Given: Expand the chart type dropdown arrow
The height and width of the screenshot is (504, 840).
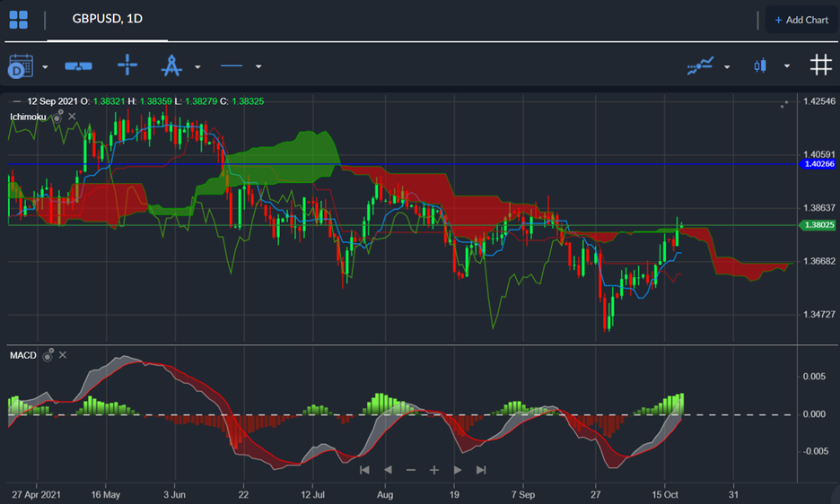Looking at the screenshot, I should point(787,66).
